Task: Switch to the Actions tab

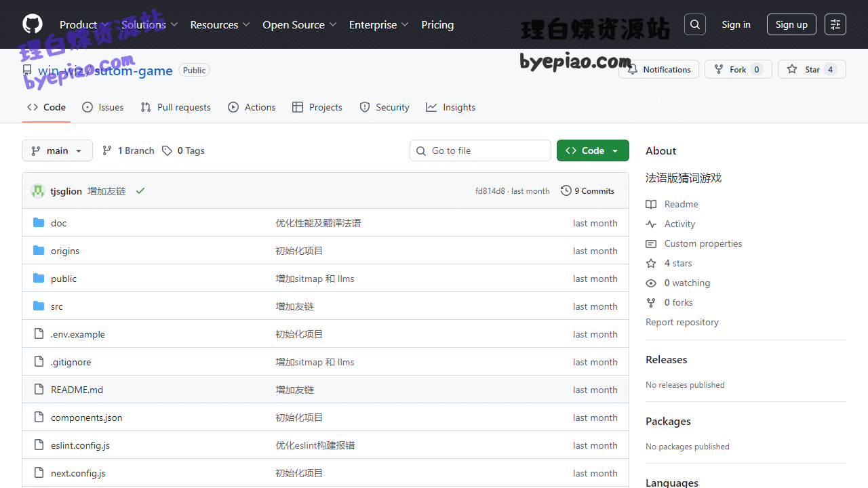Action: [252, 107]
